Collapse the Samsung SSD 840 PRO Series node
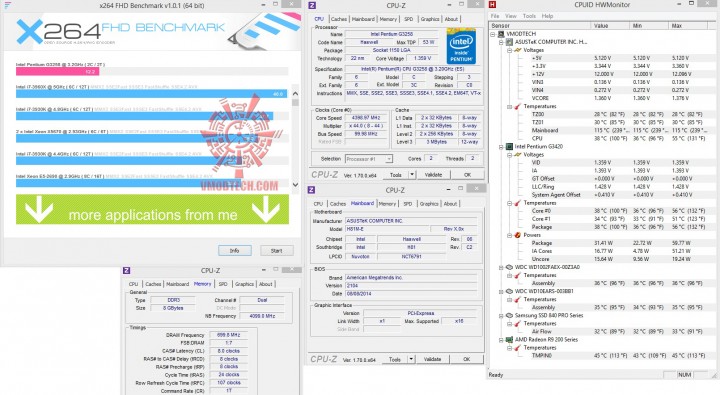This screenshot has height=395, width=720. (501, 316)
